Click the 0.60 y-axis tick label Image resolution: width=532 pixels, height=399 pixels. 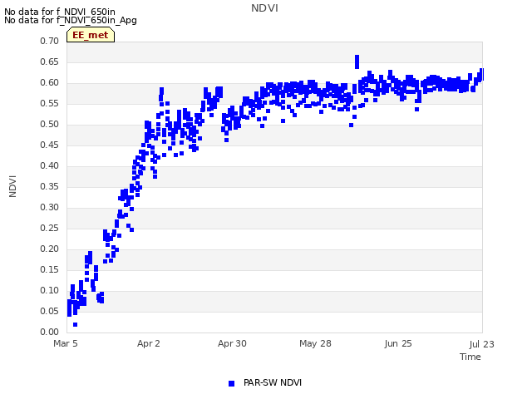click(x=49, y=82)
